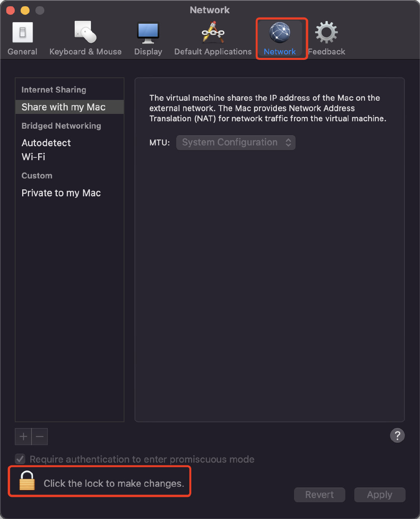Click the padlock icon to unlock
This screenshot has height=519, width=420.
[27, 481]
